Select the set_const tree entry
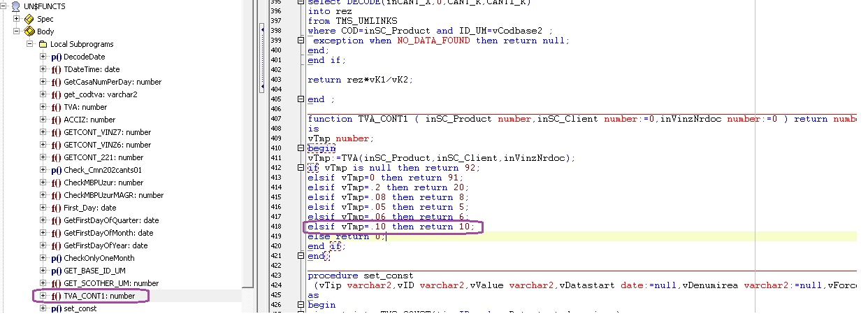Screen dimensions: 868x314 pos(80,308)
